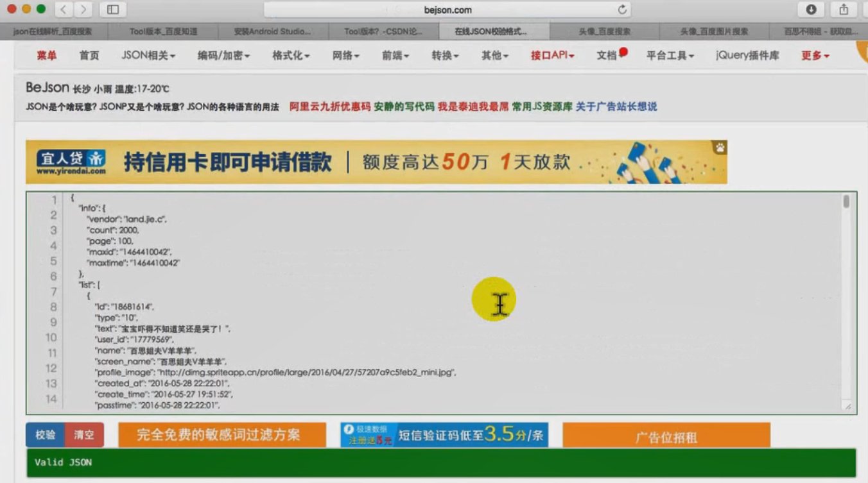Click the paw icon on the banner ad
The height and width of the screenshot is (483, 868).
(x=720, y=148)
